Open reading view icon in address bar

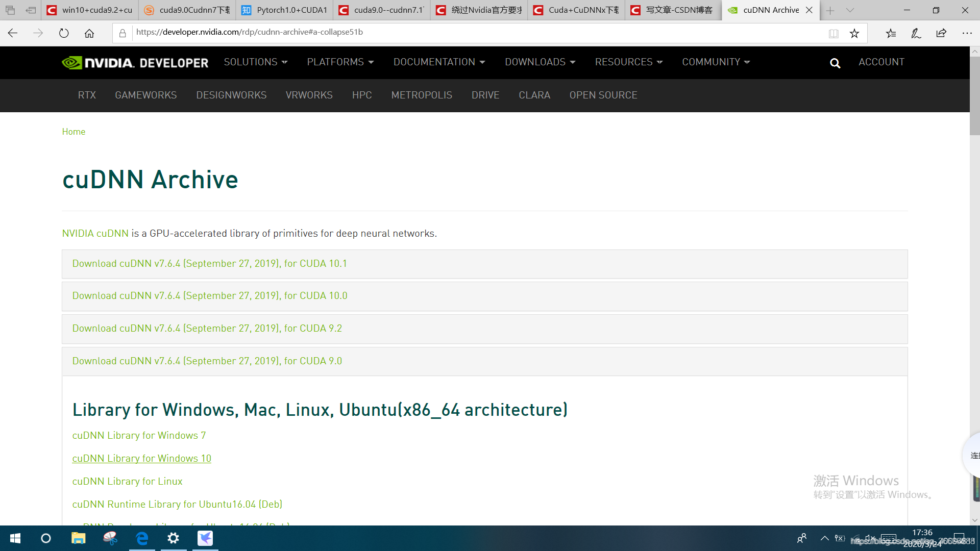pyautogui.click(x=834, y=33)
